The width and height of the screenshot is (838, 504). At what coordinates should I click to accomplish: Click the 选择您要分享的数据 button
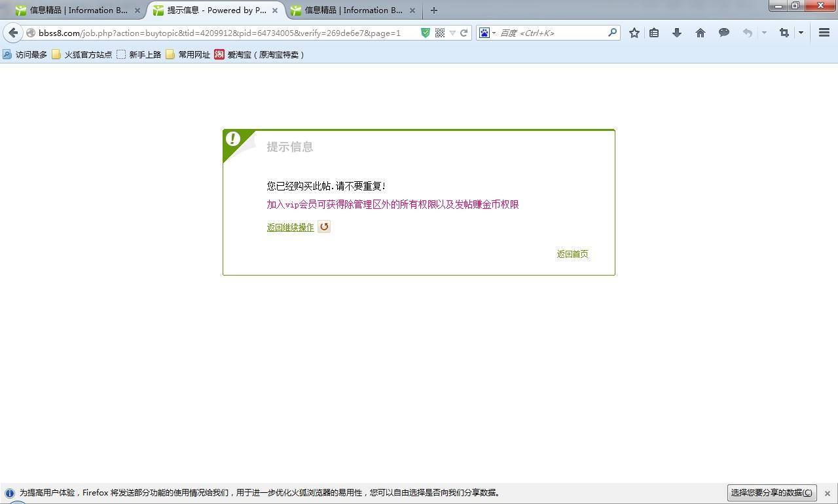(771, 493)
